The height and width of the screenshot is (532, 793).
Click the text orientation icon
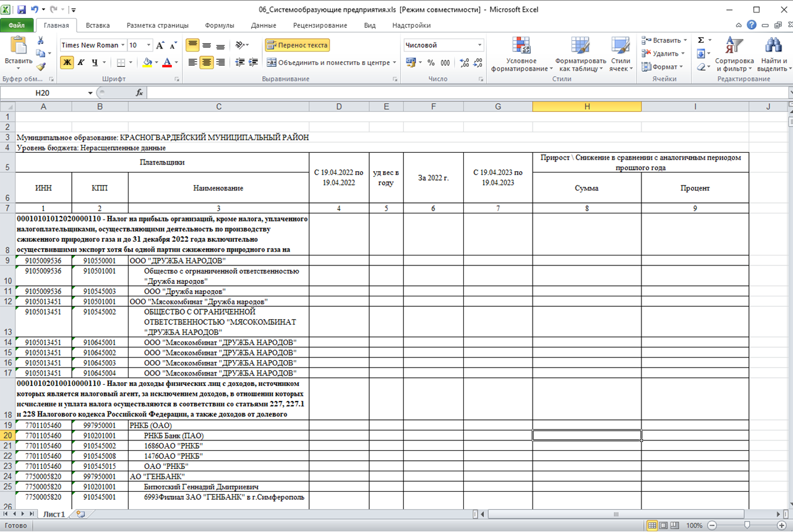point(240,45)
